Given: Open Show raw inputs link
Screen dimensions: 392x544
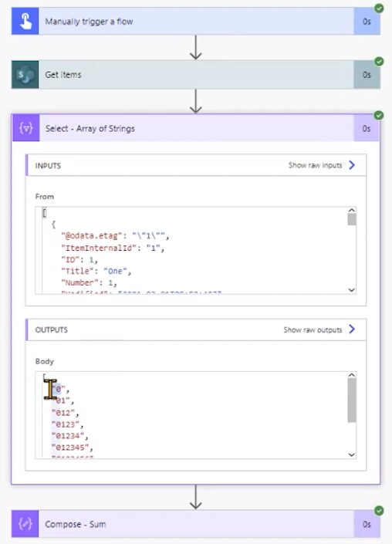Looking at the screenshot, I should pos(316,165).
